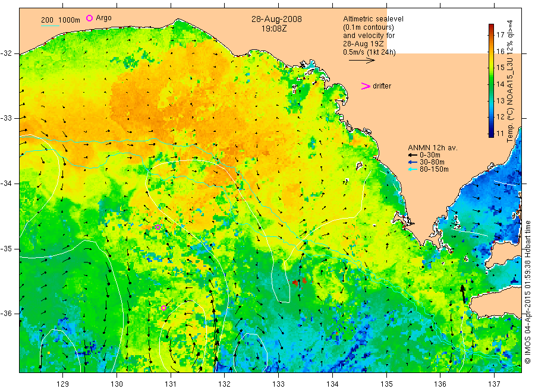Click the magenta drifter arrowhead symbol
535x392 pixels.
tap(366, 86)
